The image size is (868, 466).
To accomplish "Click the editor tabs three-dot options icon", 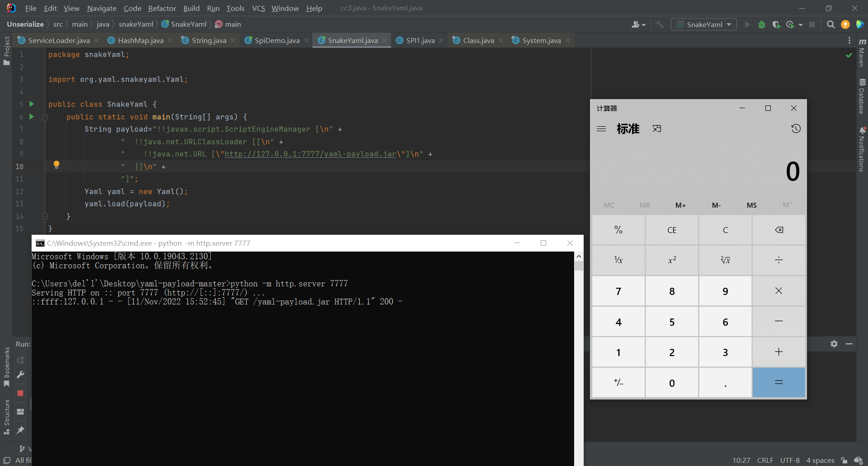I will point(849,40).
